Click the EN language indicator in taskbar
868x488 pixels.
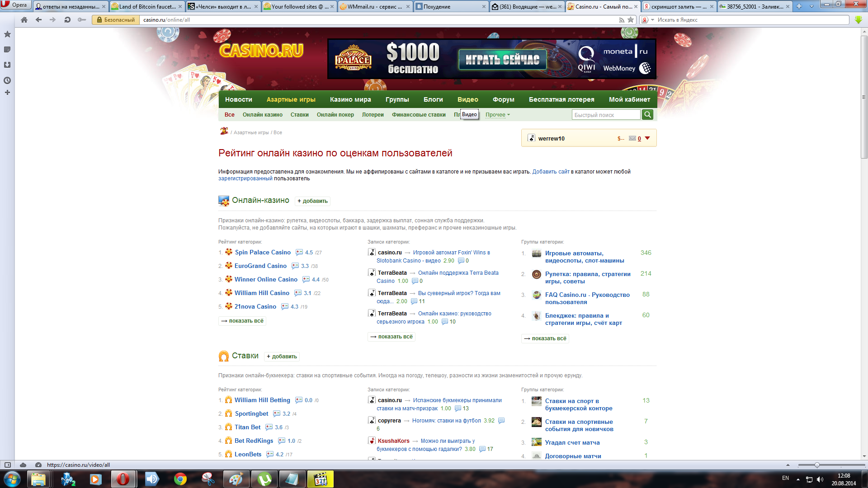[x=785, y=478]
